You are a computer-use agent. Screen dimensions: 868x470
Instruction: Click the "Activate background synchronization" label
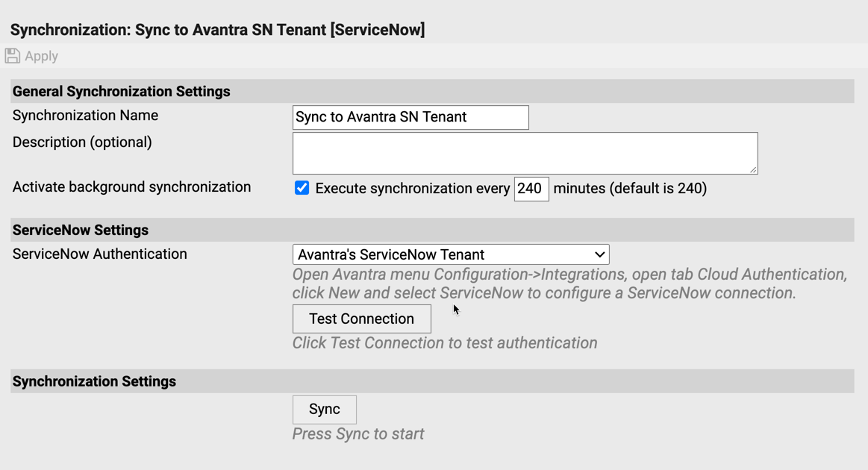131,187
